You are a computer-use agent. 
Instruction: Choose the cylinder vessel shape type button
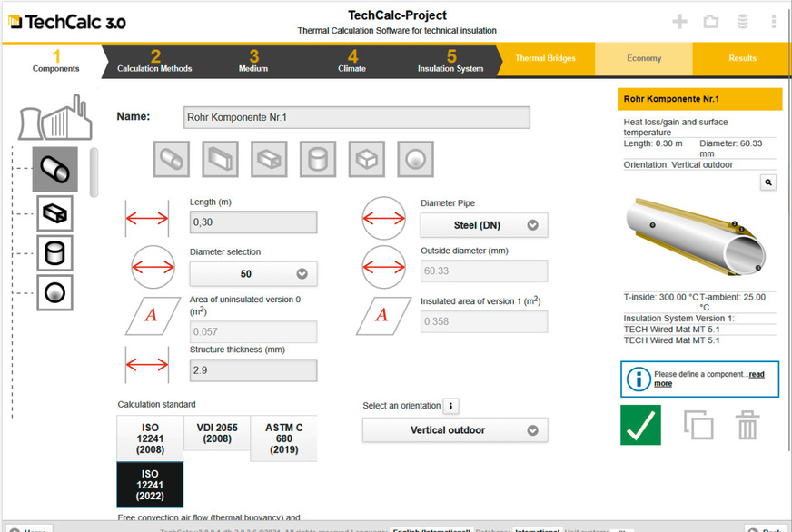tap(318, 159)
